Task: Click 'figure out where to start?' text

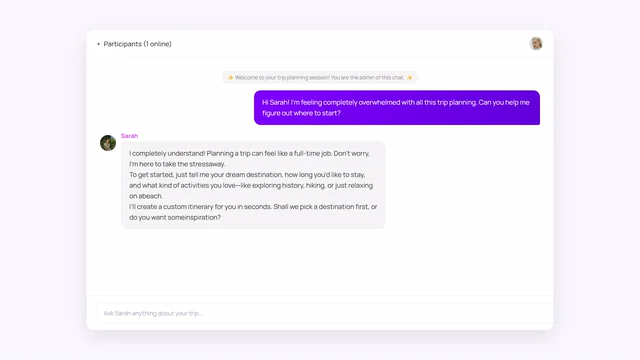Action: coord(301,113)
